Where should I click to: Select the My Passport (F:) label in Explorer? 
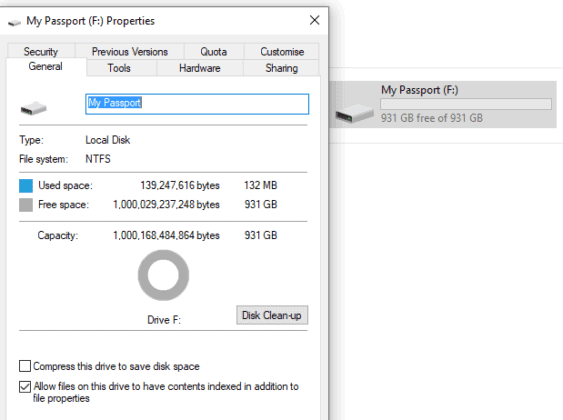(x=420, y=90)
